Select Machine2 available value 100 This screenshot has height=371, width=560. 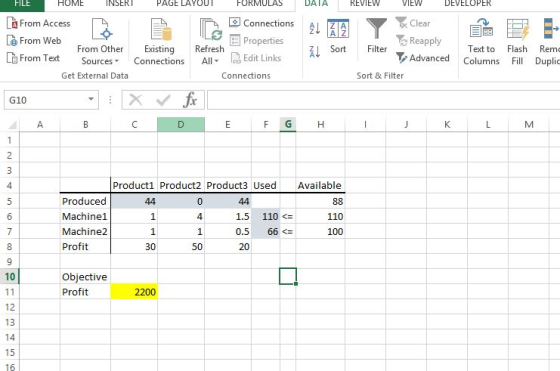(320, 231)
